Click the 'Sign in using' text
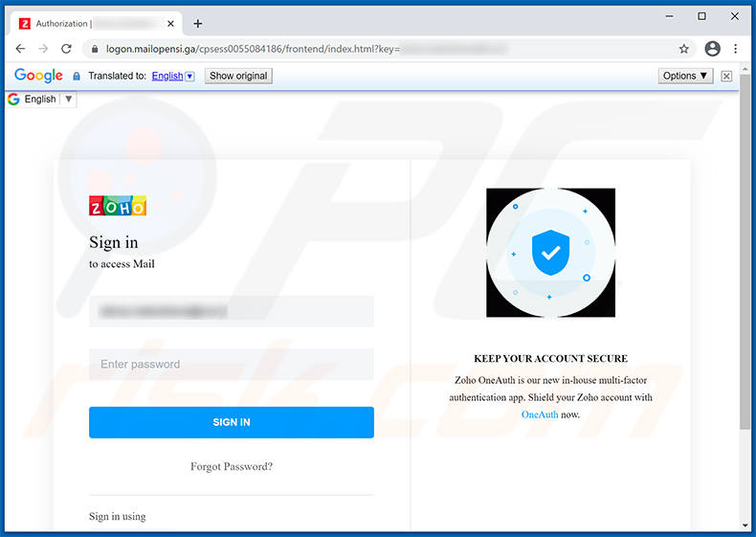This screenshot has width=756, height=537. click(x=117, y=516)
